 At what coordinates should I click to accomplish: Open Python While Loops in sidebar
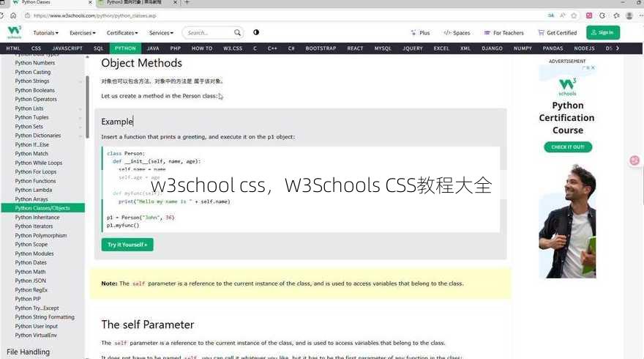coord(39,163)
